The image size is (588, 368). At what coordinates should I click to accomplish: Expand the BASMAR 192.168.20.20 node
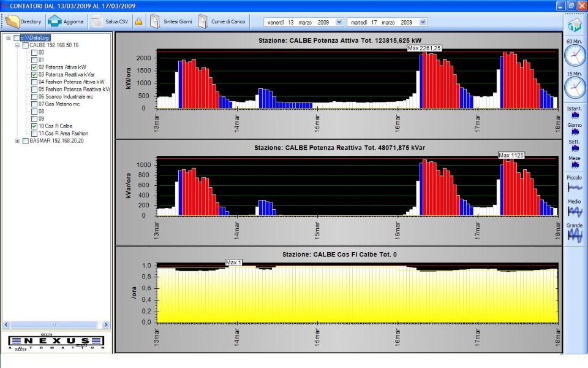pos(17,140)
